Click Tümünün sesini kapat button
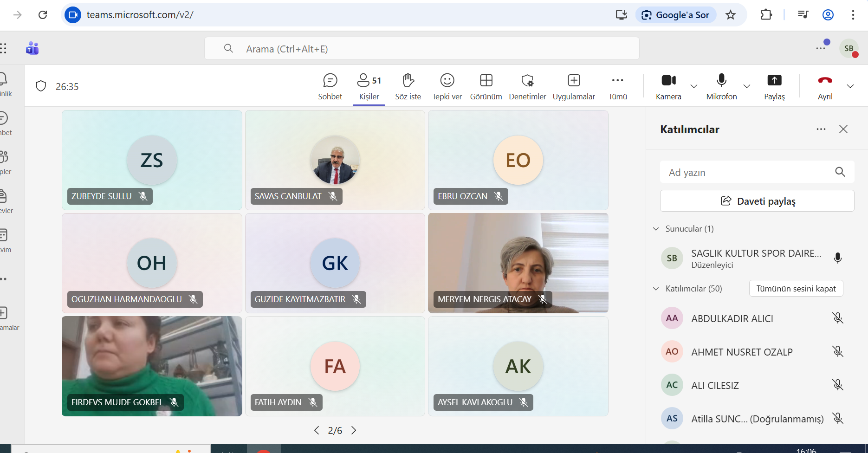868x453 pixels. click(x=796, y=289)
